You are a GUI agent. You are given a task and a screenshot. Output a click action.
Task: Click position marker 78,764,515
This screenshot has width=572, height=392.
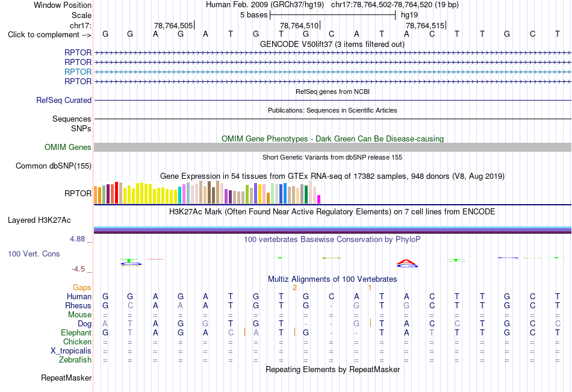click(425, 25)
